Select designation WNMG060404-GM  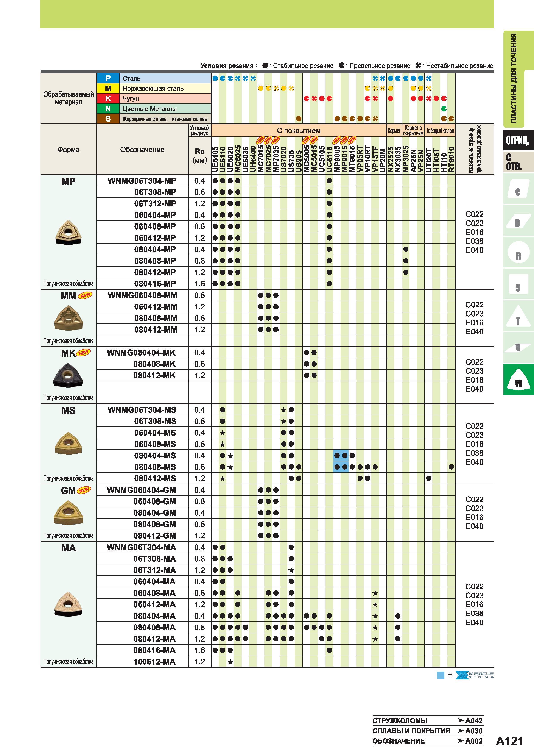[x=141, y=490]
